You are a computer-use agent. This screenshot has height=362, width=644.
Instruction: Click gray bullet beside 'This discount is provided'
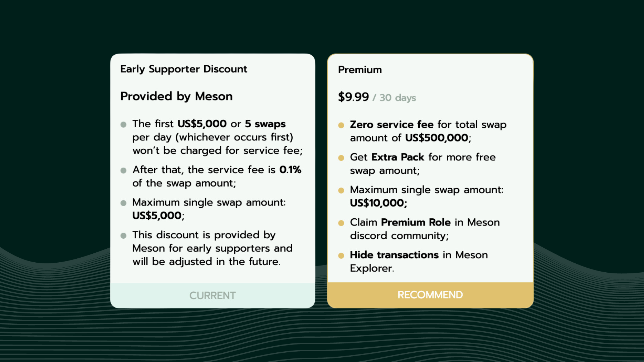(123, 235)
